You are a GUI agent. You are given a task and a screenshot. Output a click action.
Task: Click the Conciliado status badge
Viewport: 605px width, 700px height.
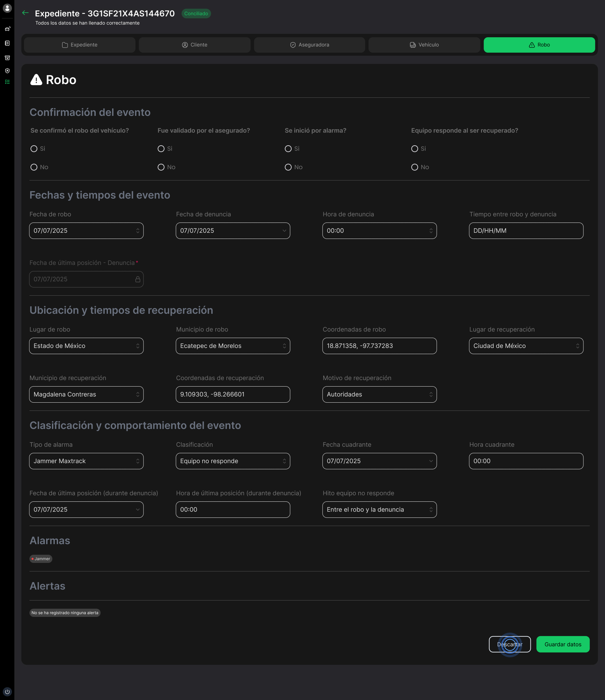(x=196, y=14)
